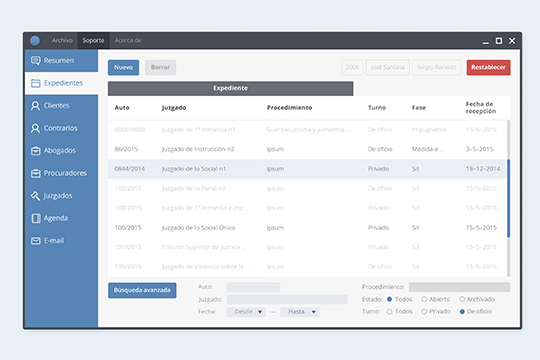Open the Juzgados section label
Viewport: 540px width, 360px height.
pyautogui.click(x=58, y=196)
